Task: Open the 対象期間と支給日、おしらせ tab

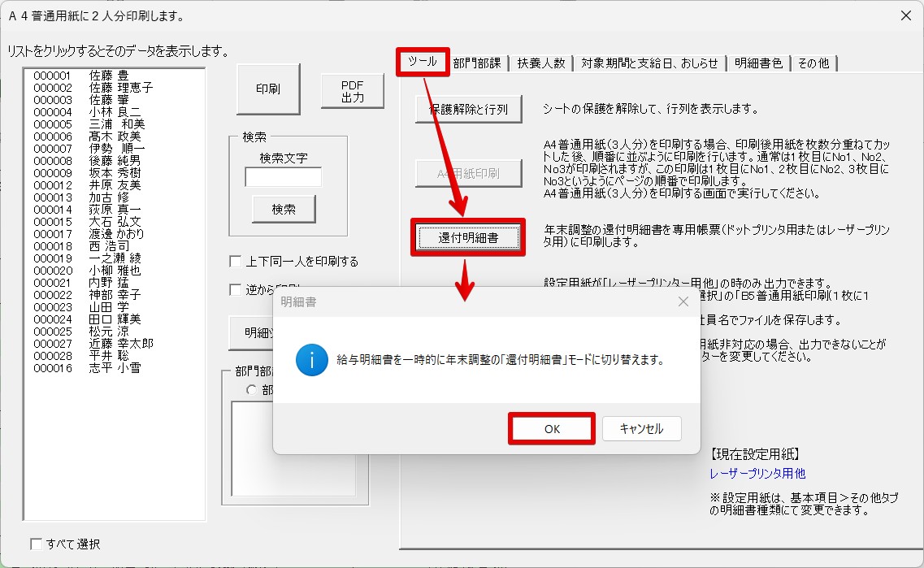Action: pyautogui.click(x=649, y=63)
